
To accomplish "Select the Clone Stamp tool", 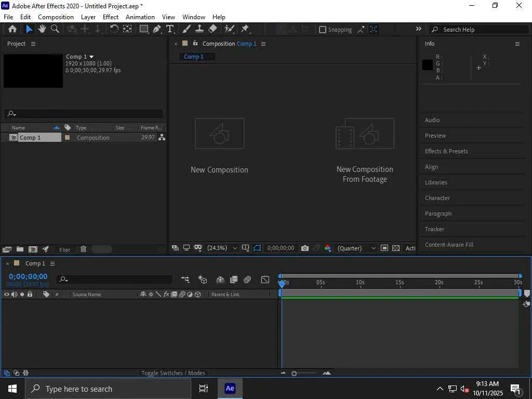I will point(199,29).
